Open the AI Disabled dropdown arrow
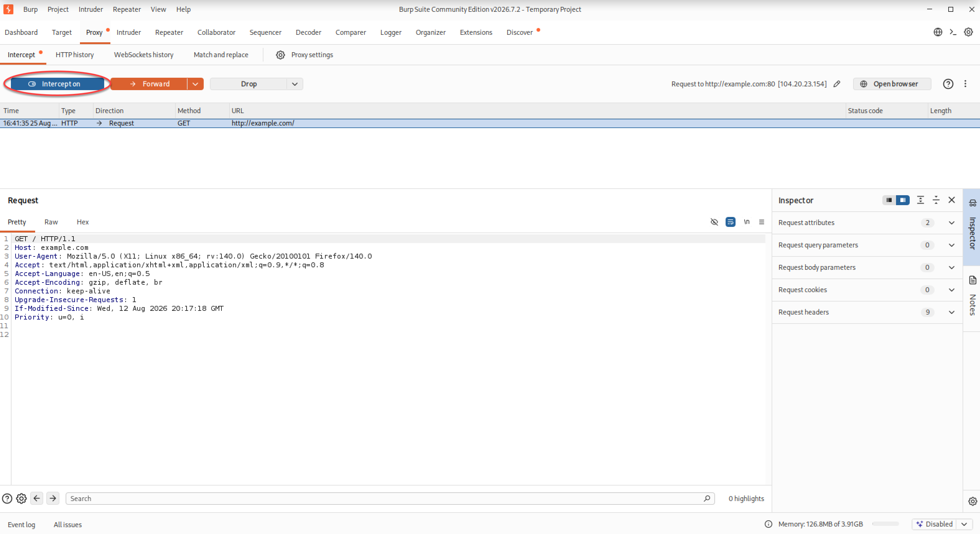 point(964,524)
